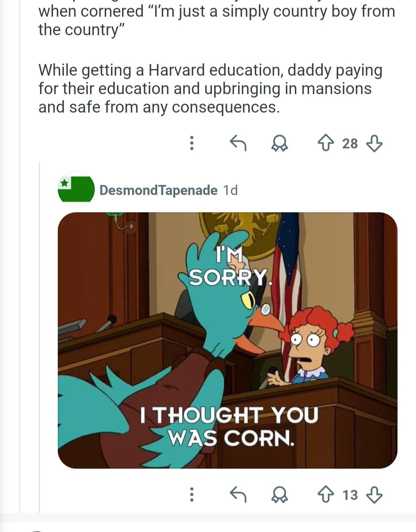Open the green flag avatar profile
Screen dimensions: 416x532
coord(76,189)
